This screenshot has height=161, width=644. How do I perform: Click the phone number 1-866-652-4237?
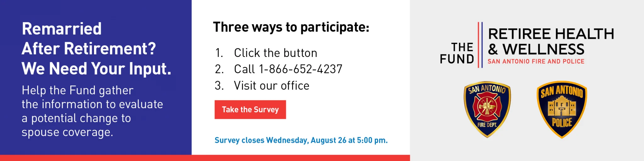click(x=301, y=69)
